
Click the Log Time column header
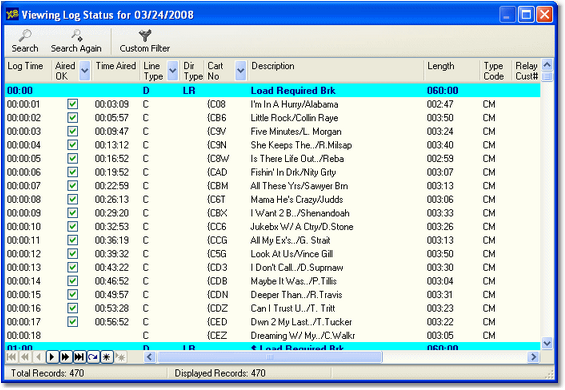(28, 71)
